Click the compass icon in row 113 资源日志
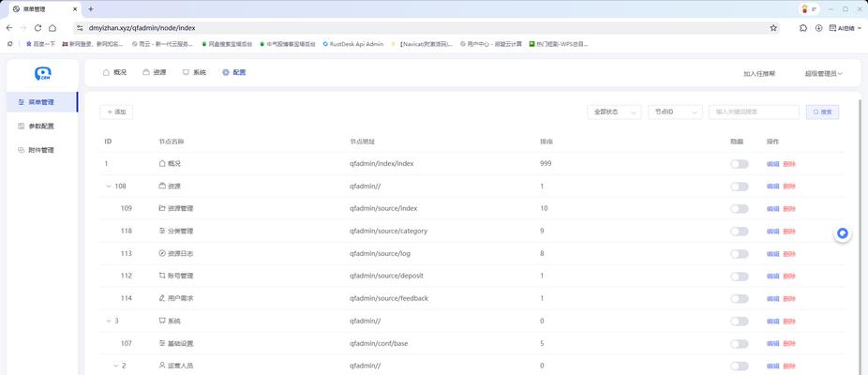This screenshot has height=375, width=868. pos(162,253)
